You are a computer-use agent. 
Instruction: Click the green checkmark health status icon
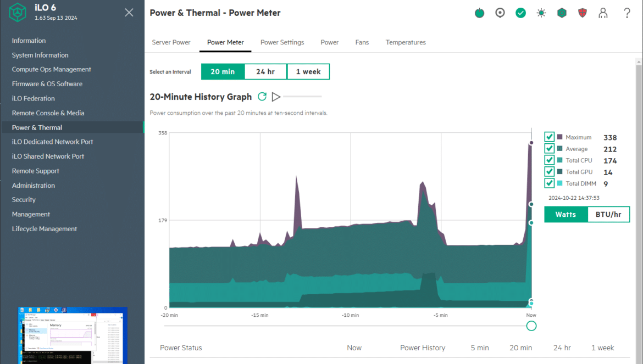point(521,13)
